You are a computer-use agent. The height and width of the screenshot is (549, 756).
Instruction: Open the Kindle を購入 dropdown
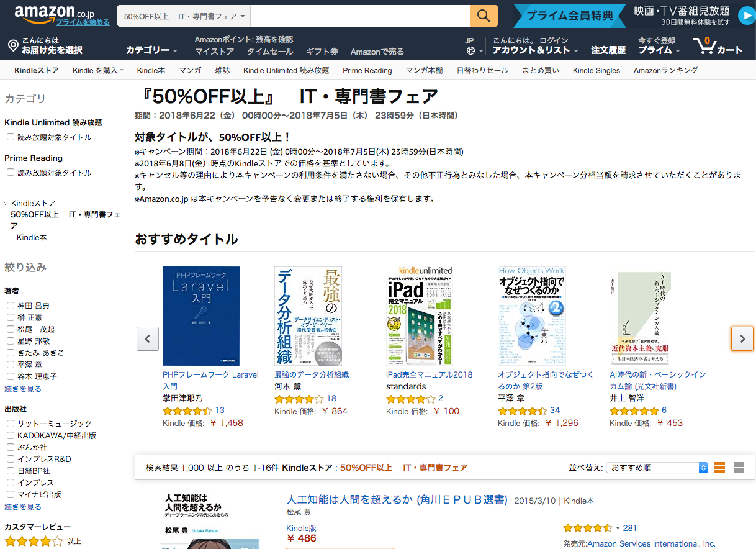pyautogui.click(x=98, y=70)
